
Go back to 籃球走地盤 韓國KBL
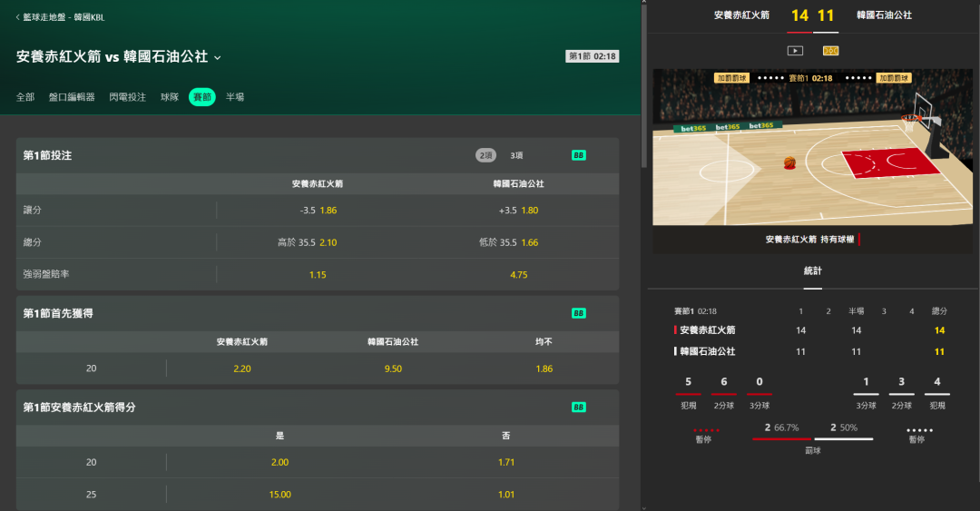pos(60,17)
